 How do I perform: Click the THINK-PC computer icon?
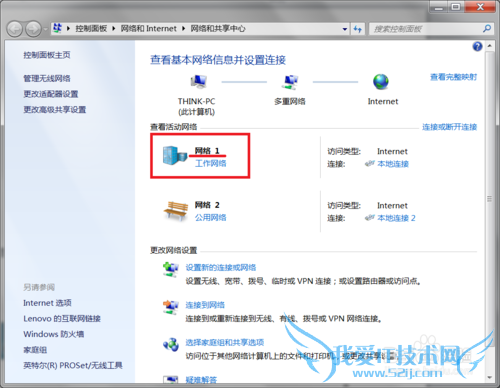click(199, 81)
